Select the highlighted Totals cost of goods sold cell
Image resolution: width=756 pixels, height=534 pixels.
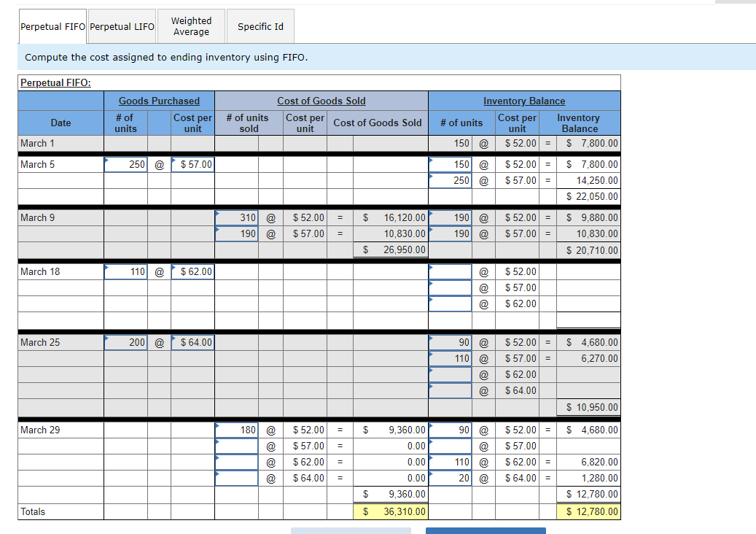391,511
